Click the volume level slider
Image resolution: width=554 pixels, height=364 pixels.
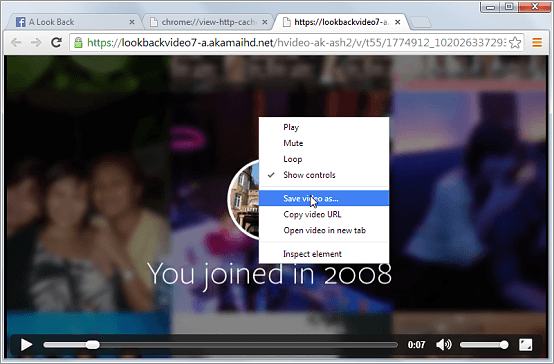(484, 345)
